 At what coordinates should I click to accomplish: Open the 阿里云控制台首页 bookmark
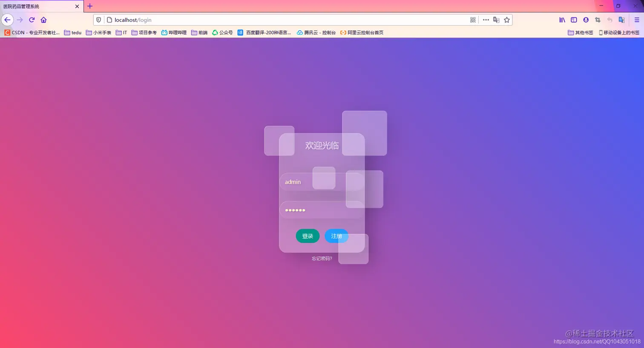[x=362, y=32]
